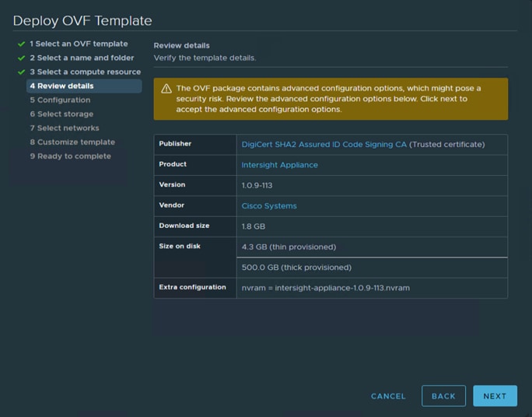Open the Intersight Appliance product link

[x=279, y=165]
